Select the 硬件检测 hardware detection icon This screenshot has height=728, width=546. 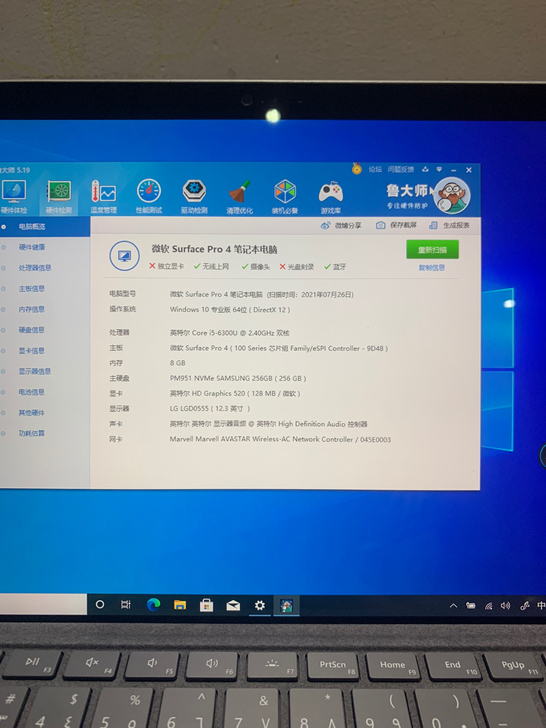(59, 197)
